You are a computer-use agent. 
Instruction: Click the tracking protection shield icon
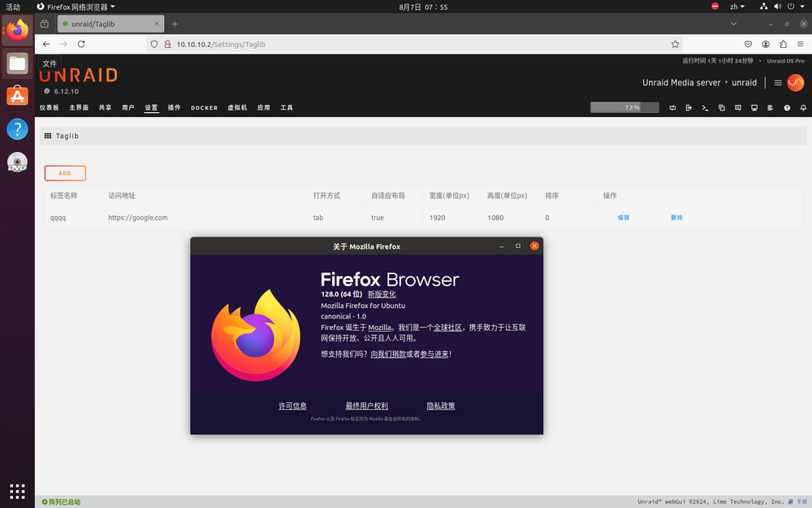point(153,44)
